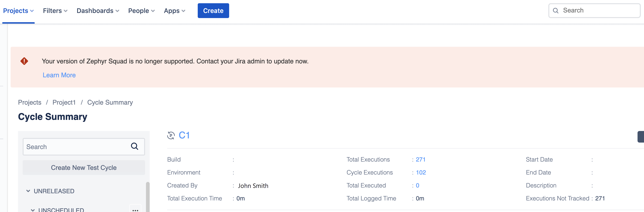Click Create New Test Cycle button
This screenshot has height=212, width=644.
[84, 167]
